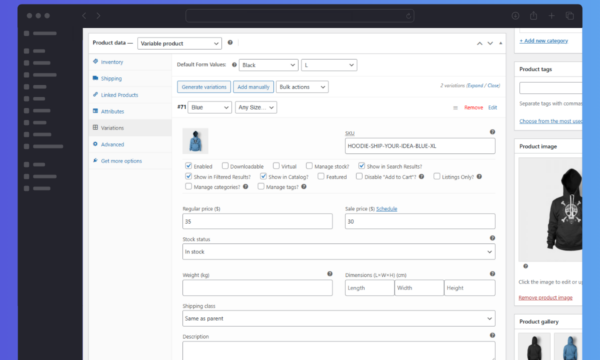Toggle Show in Search Results checkbox

[x=361, y=166]
